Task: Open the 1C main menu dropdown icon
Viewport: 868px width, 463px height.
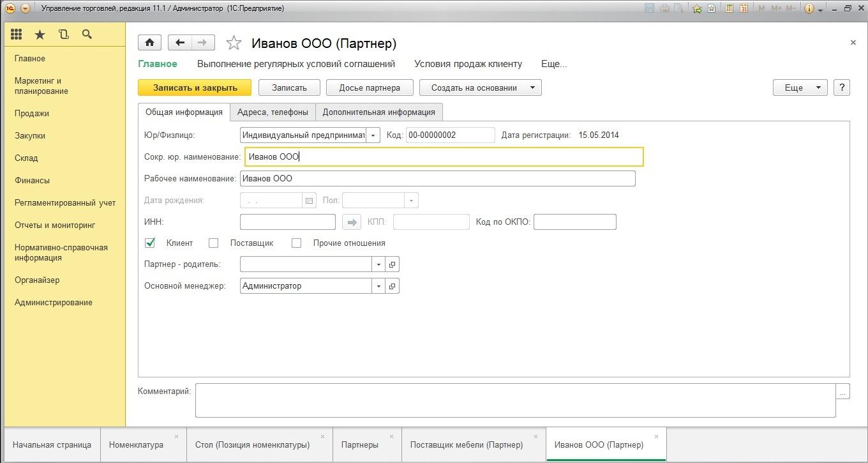Action: tap(25, 8)
